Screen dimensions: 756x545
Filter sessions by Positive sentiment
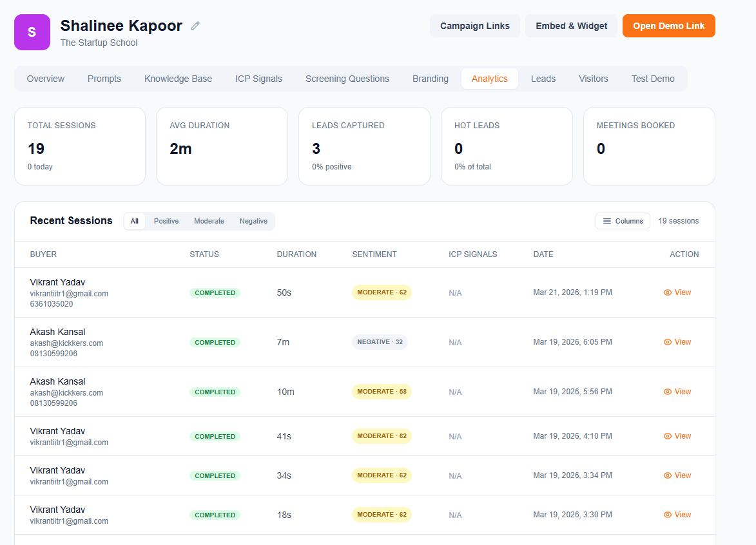point(166,221)
